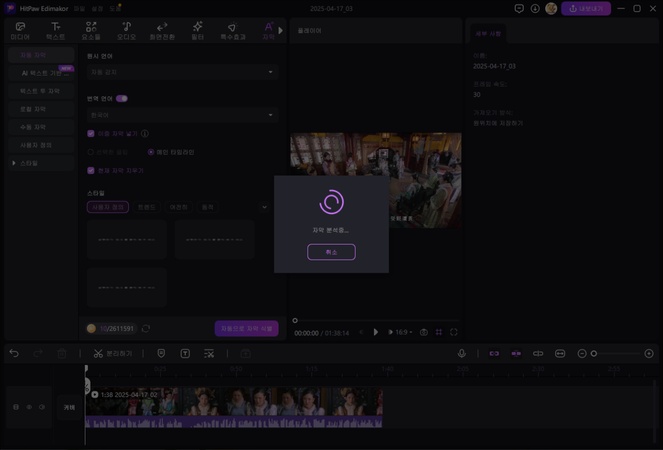
Task: Click the undo arrow icon in the timeline toolbar
Action: pos(14,353)
